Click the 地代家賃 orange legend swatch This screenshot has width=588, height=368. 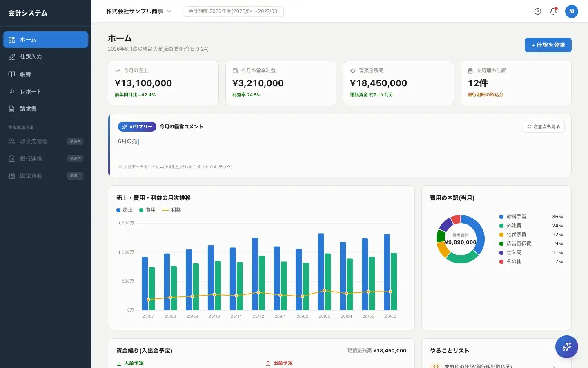coord(501,235)
